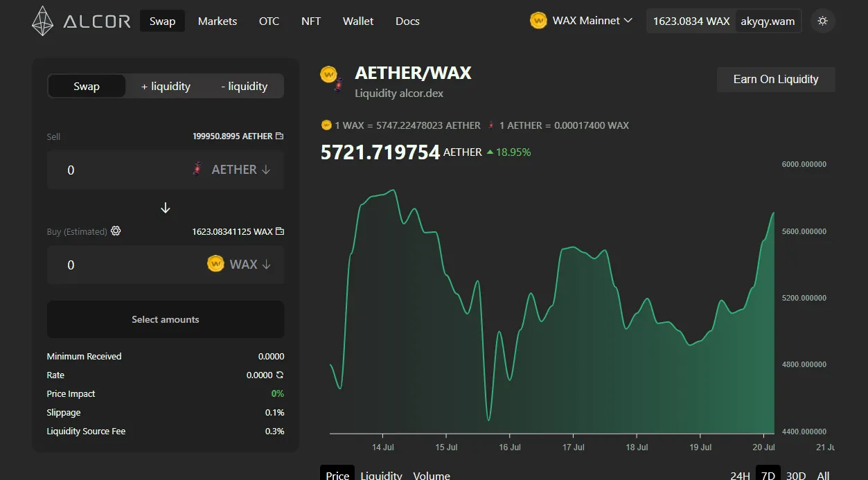Click small WAX coin icon before 1 WAX rate

coord(326,125)
